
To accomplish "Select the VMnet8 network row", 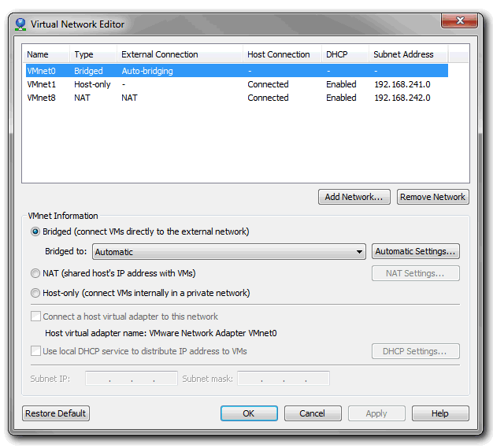I will click(237, 98).
